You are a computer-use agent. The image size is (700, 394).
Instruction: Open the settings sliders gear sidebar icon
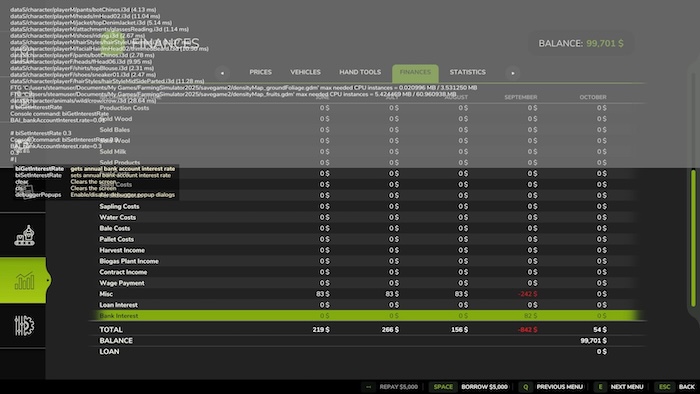pyautogui.click(x=24, y=326)
